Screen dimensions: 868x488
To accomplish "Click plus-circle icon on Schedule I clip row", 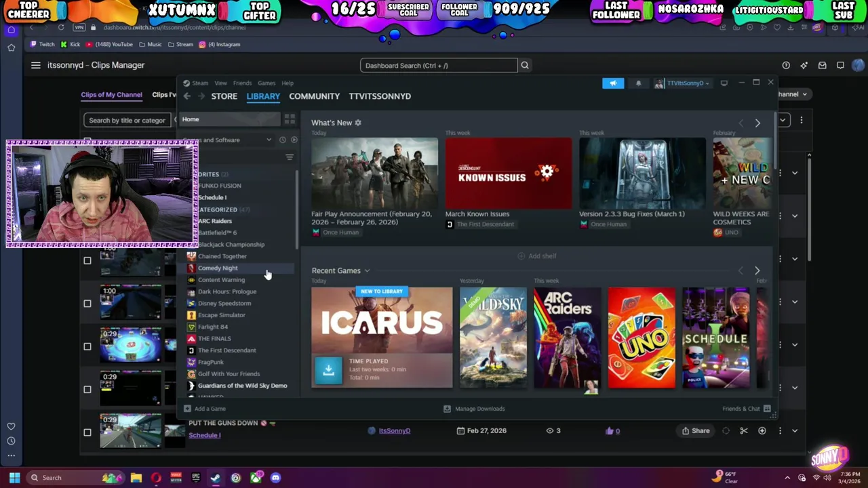I will (x=762, y=431).
